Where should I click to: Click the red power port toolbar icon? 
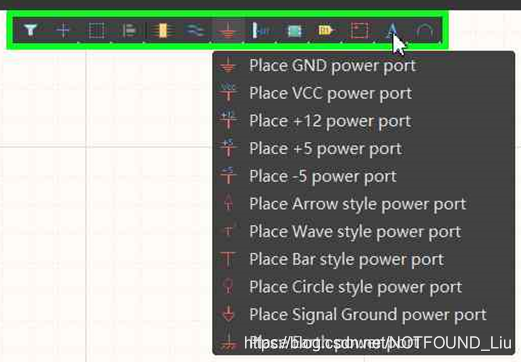tap(228, 30)
